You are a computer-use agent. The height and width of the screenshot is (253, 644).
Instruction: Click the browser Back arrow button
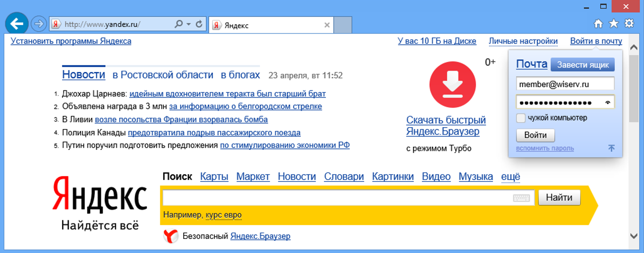16,24
